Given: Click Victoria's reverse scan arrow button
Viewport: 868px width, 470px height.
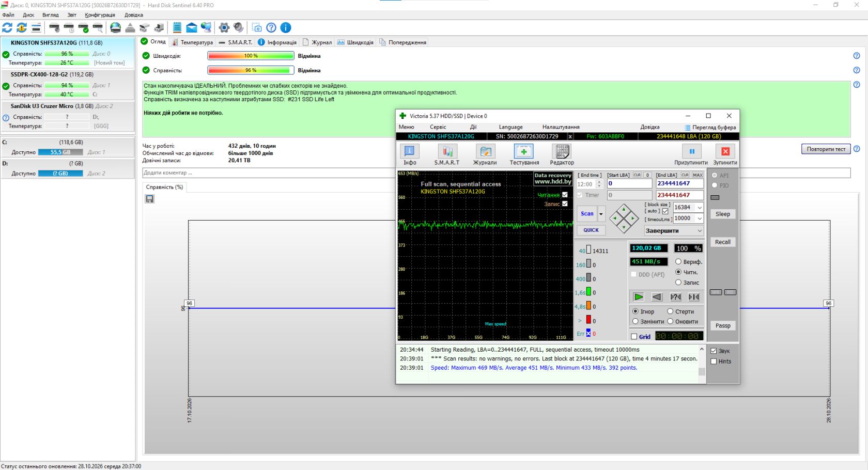Looking at the screenshot, I should [x=657, y=297].
